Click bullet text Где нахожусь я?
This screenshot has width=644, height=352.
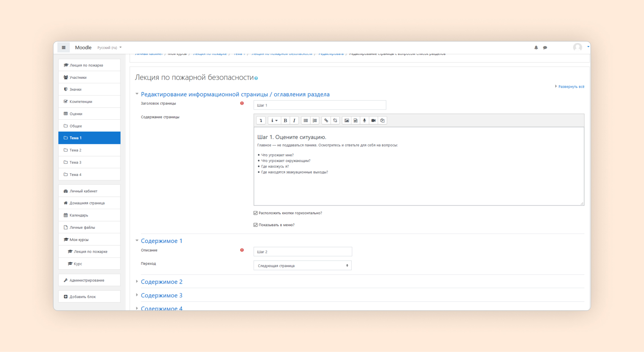click(x=275, y=166)
